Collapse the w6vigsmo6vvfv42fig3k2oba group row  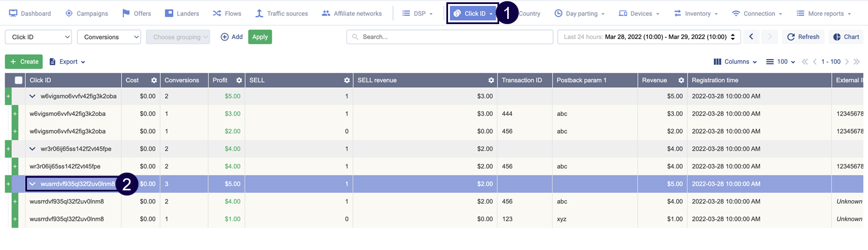[x=33, y=96]
